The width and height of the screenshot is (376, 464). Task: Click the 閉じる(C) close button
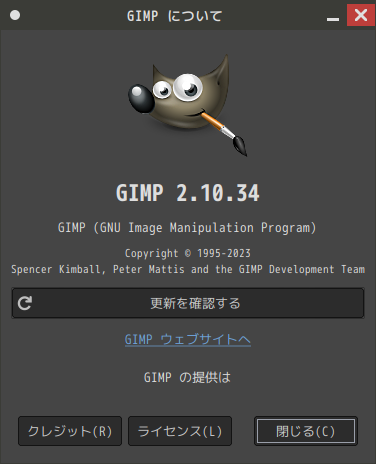(306, 431)
